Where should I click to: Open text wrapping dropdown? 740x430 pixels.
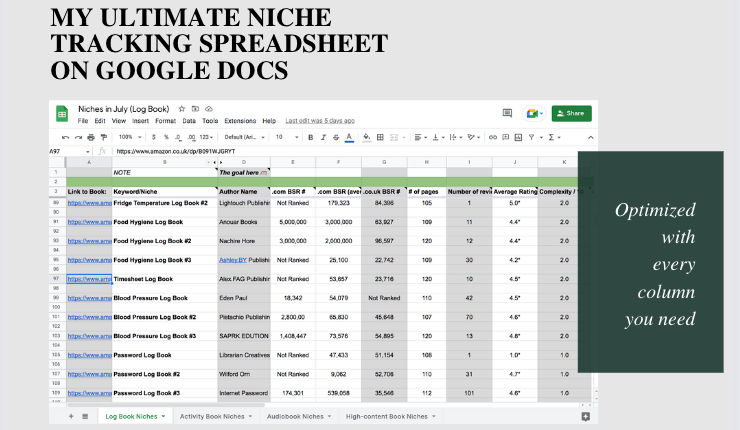pos(456,137)
